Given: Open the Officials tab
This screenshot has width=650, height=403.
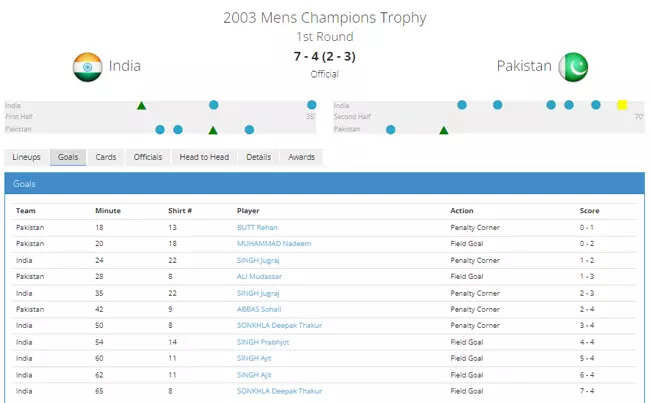Looking at the screenshot, I should tap(147, 157).
